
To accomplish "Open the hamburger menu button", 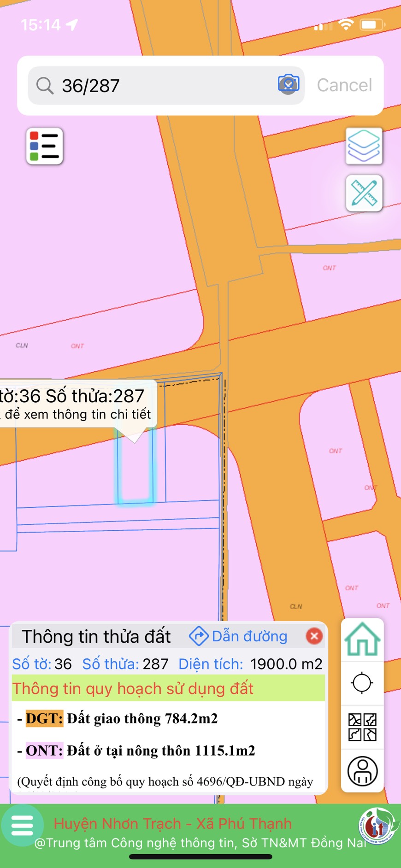I will click(x=22, y=825).
